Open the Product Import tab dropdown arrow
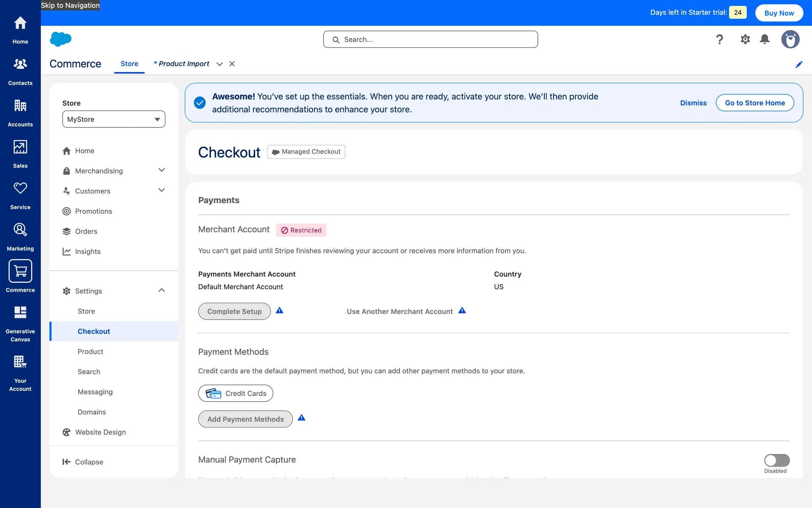Screen dimensions: 812x508 [x=219, y=64]
